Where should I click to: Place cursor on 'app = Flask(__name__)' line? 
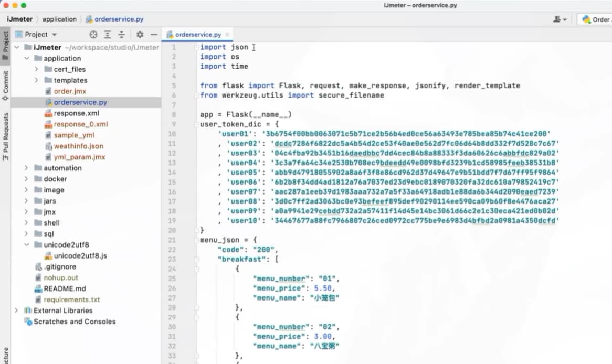[x=246, y=114]
